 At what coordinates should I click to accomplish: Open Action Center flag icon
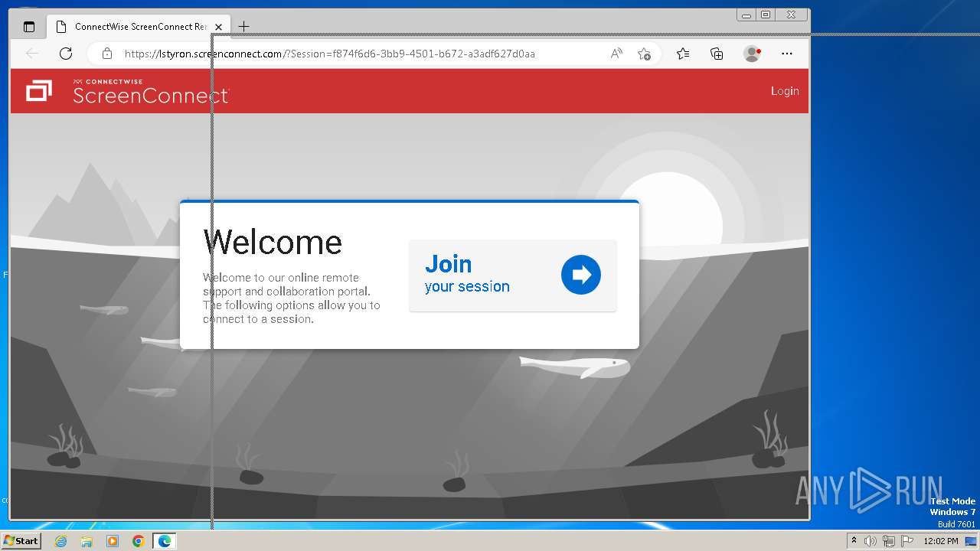coord(906,541)
